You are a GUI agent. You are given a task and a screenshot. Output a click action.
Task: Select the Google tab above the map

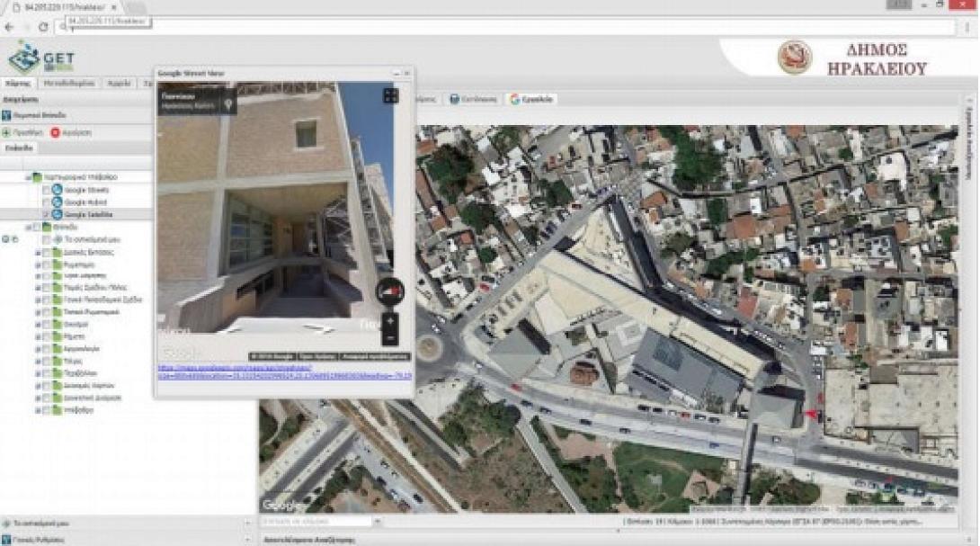pyautogui.click(x=531, y=100)
